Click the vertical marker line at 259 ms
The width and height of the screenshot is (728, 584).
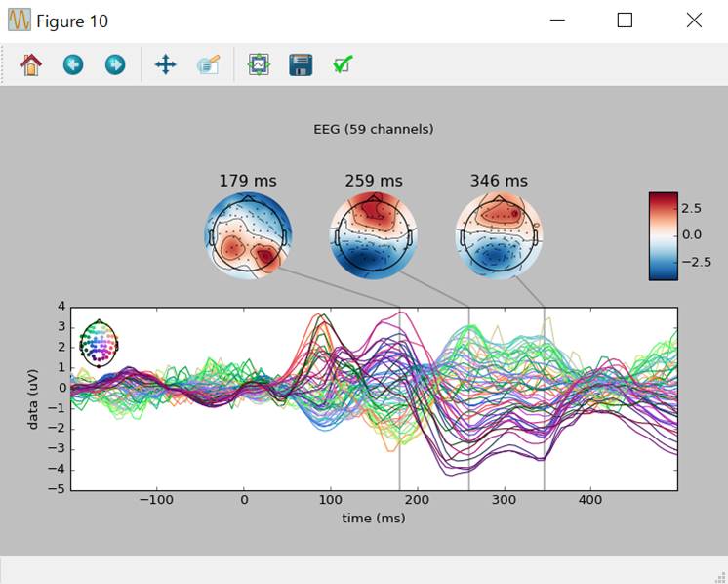469,410
